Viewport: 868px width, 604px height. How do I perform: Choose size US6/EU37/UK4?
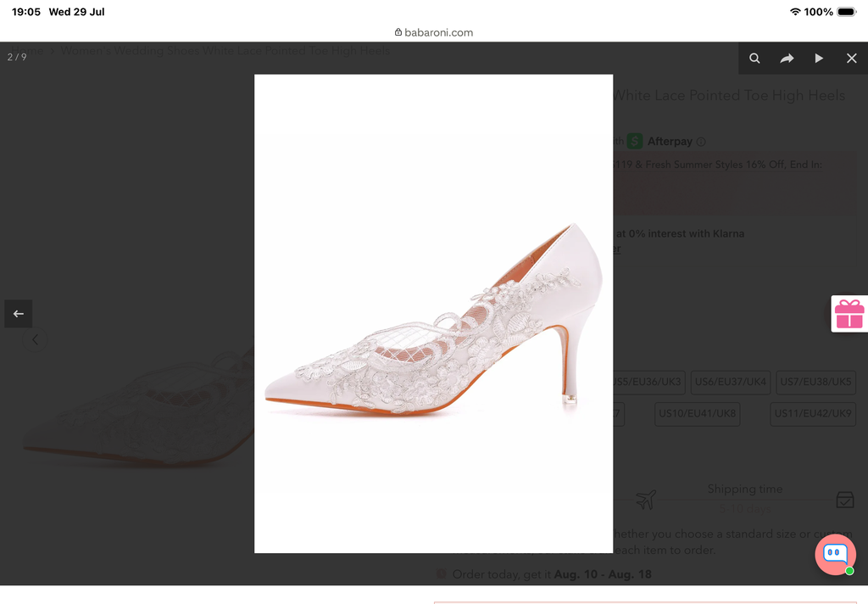[x=730, y=382]
